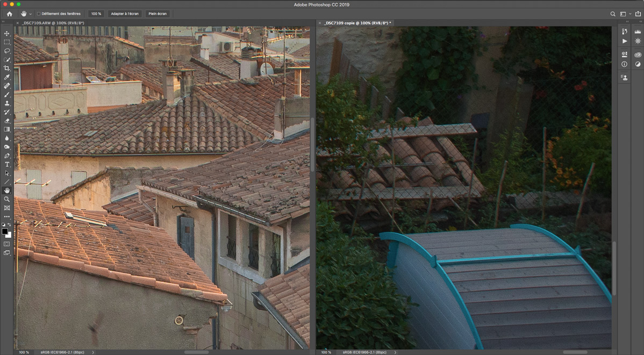
Task: Select the Move tool
Action: click(x=7, y=33)
